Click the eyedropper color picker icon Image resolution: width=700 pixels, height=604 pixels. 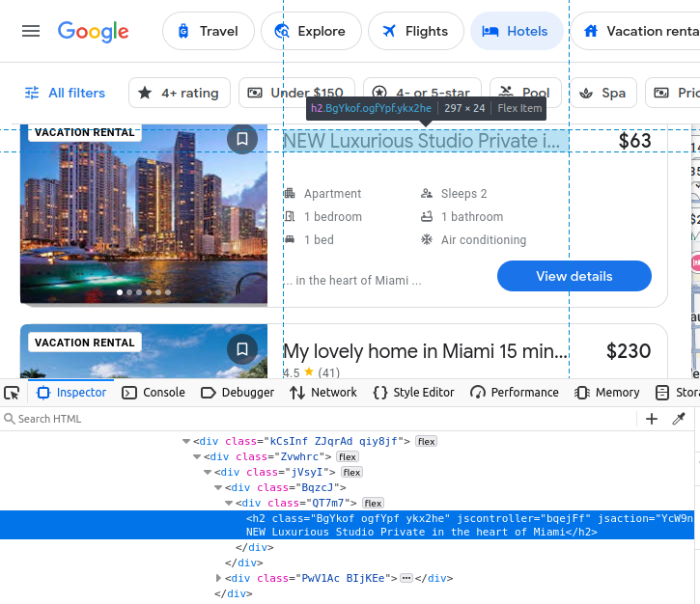click(679, 419)
